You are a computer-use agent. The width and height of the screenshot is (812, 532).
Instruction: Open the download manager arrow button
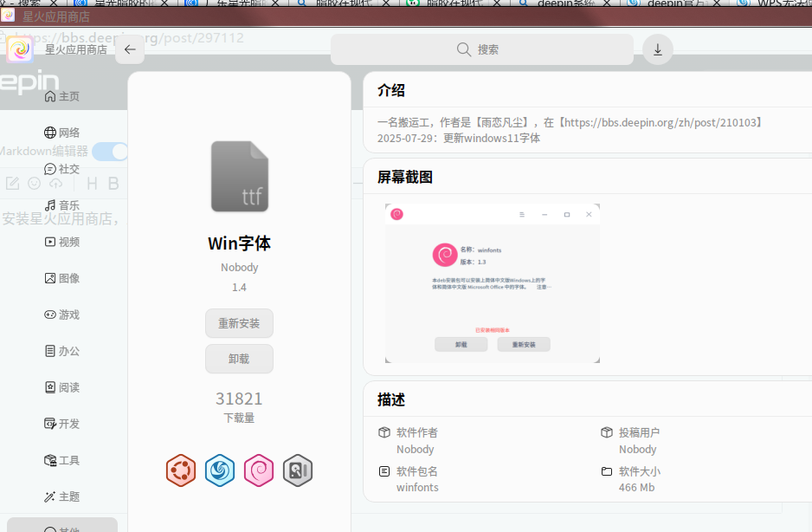(658, 49)
